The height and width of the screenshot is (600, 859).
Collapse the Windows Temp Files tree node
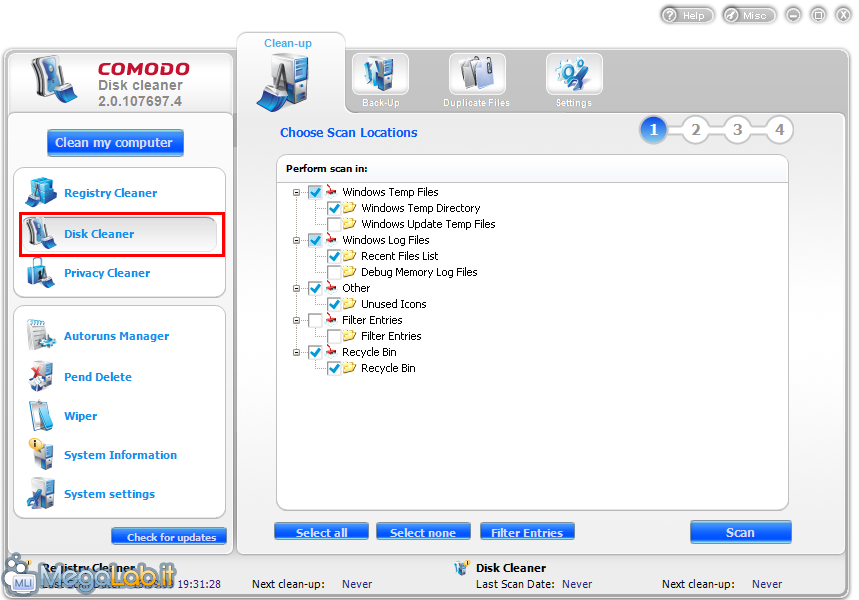click(x=297, y=192)
